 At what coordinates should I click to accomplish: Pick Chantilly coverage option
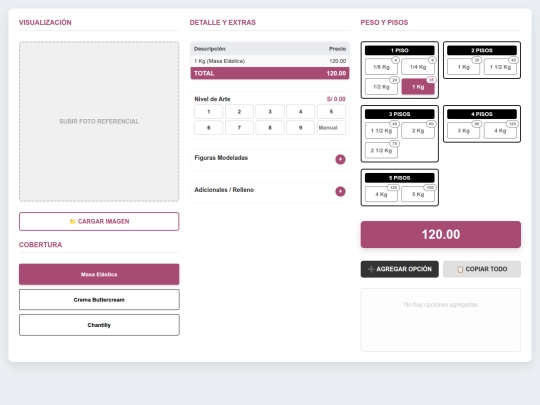point(99,325)
